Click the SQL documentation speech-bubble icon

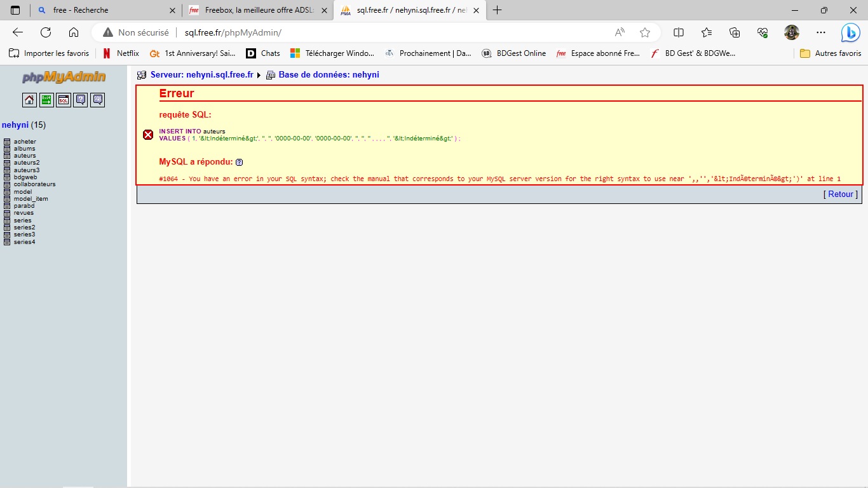97,100
